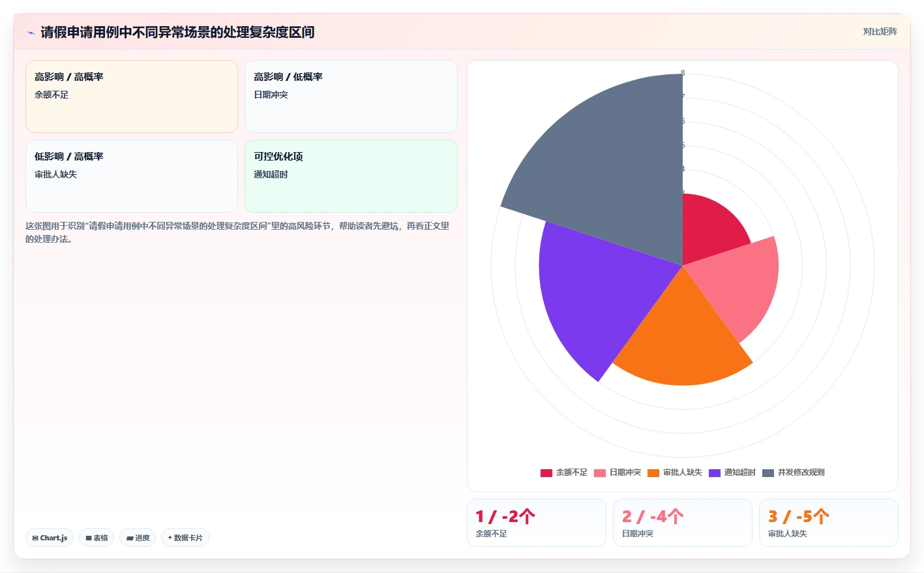Viewport: 924px width, 573px height.
Task: Click the 对比矩阵 label in header
Action: coord(880,31)
